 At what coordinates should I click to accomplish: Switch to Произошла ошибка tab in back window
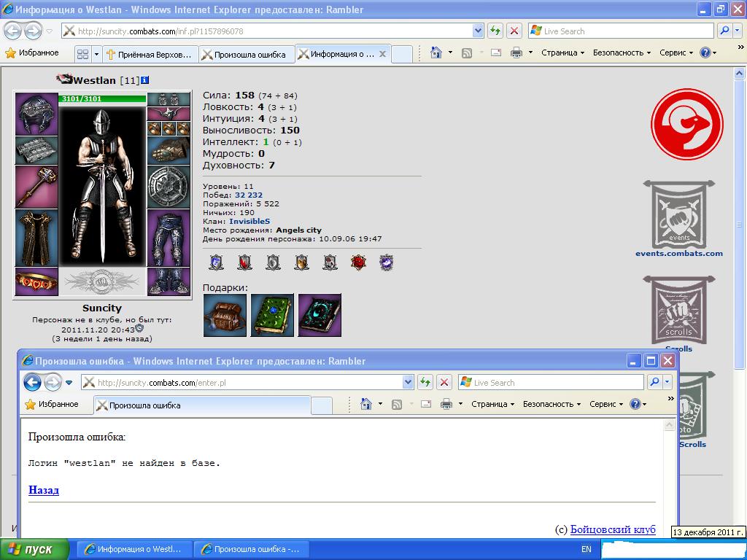tap(247, 54)
